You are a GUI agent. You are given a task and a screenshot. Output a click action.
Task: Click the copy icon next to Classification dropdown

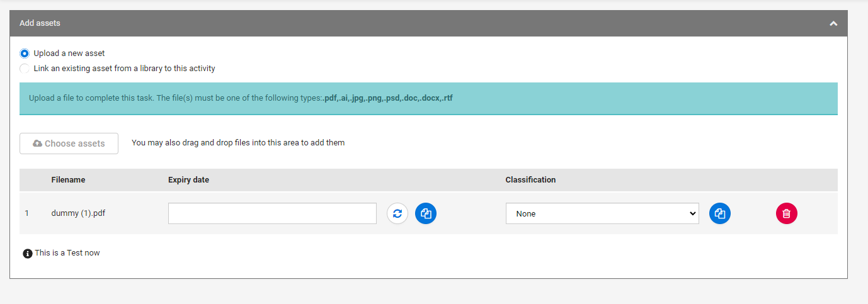click(x=720, y=213)
